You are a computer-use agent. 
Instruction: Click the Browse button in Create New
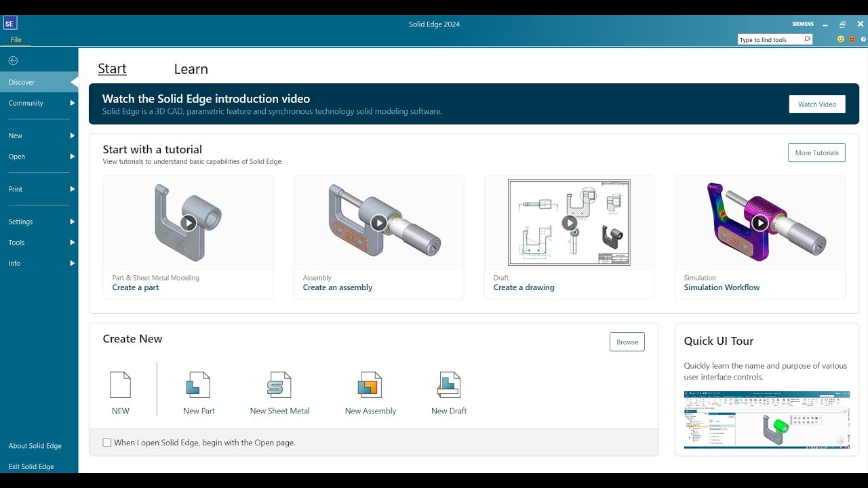[627, 342]
